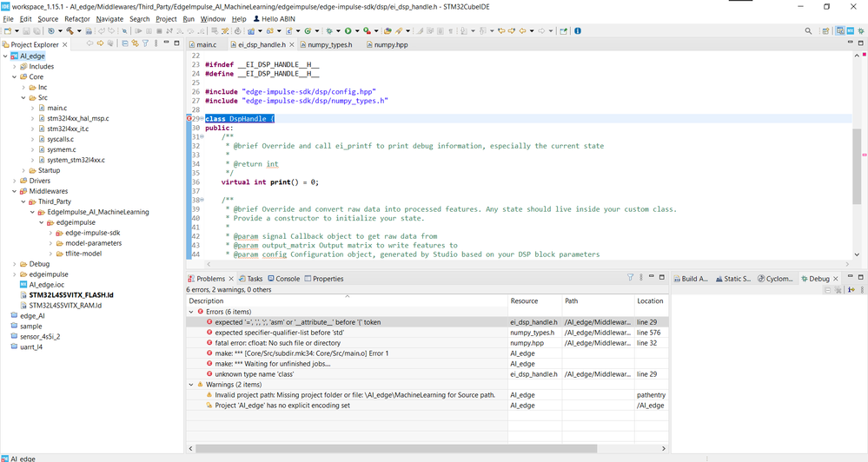Minimize the Project Explorer panel

coord(166,43)
